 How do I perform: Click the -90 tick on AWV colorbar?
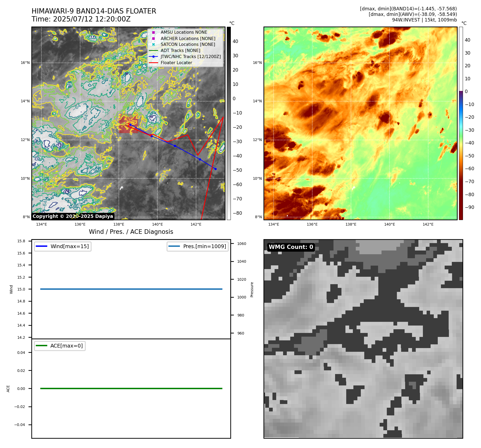[x=469, y=207]
